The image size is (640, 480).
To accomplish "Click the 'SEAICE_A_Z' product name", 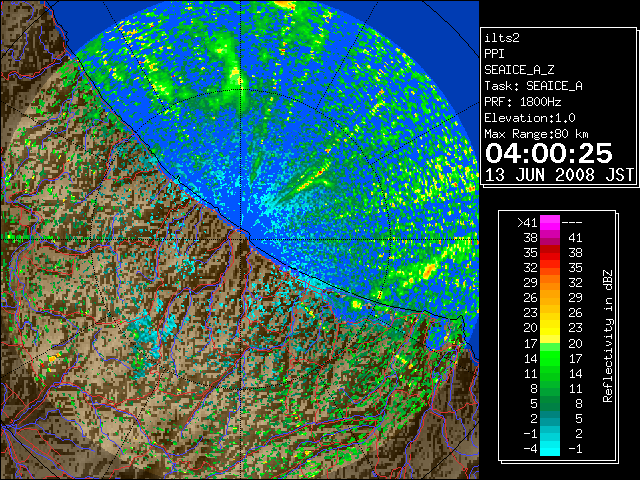I will pyautogui.click(x=519, y=70).
